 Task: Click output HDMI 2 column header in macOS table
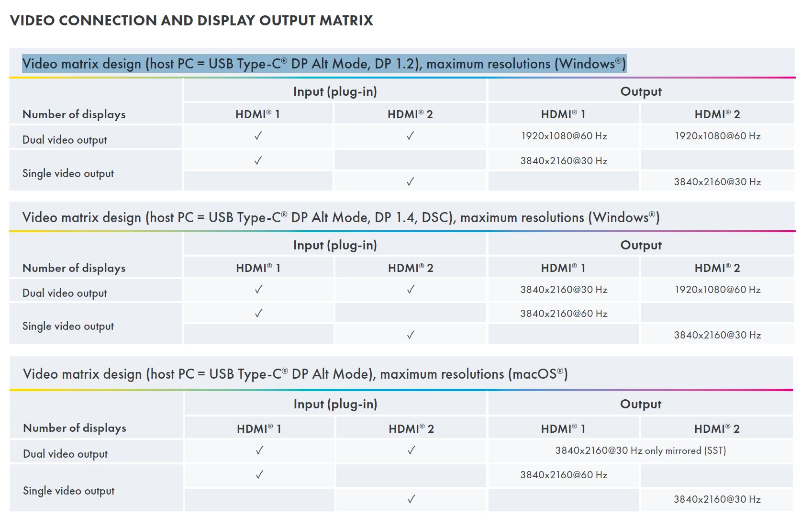tap(717, 429)
